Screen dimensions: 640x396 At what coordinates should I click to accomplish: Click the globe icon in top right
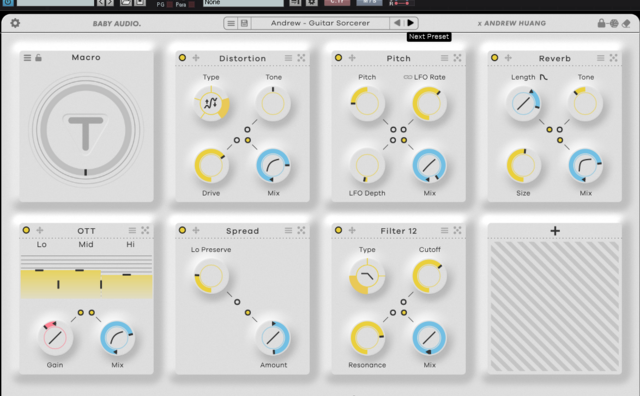tap(614, 23)
